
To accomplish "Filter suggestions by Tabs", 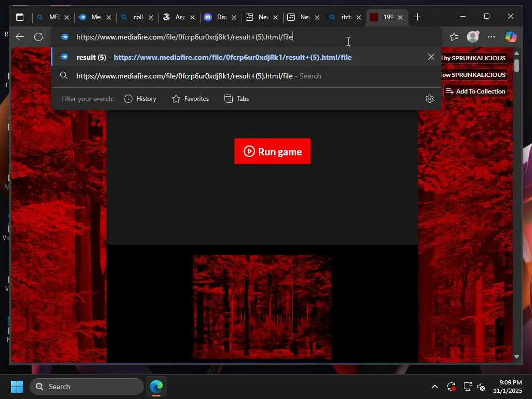I will 236,99.
